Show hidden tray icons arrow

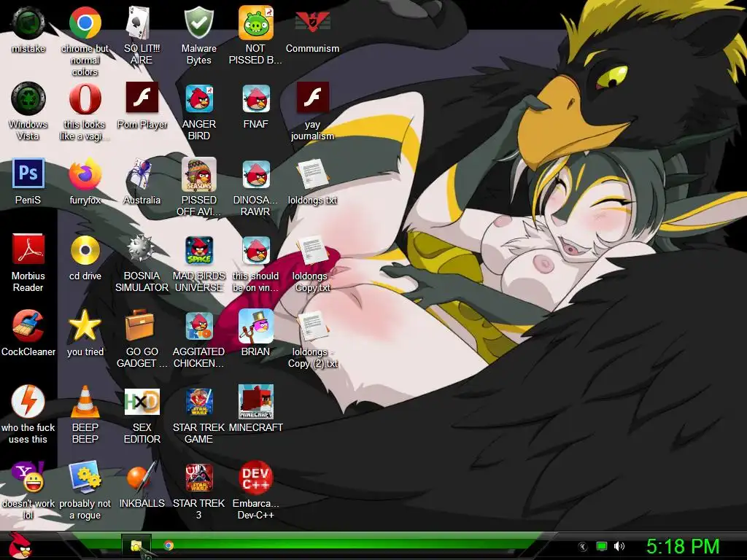click(x=583, y=547)
